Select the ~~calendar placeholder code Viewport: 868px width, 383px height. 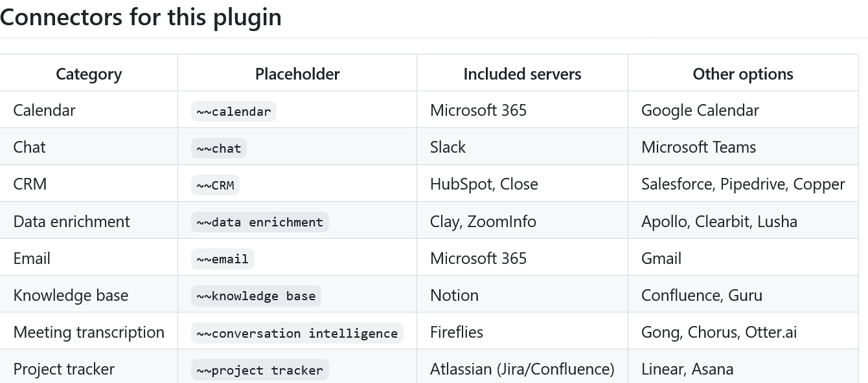[x=234, y=111]
